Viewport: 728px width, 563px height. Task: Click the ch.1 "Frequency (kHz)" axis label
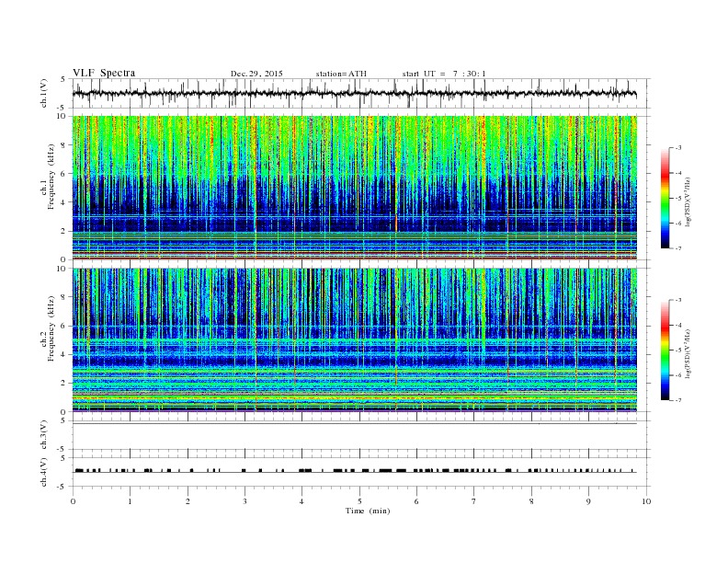[51, 177]
